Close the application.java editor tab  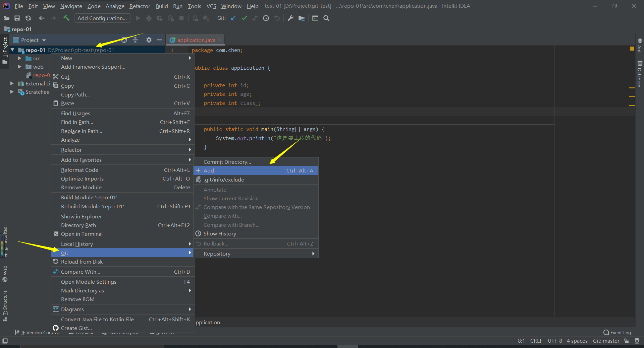(220, 40)
